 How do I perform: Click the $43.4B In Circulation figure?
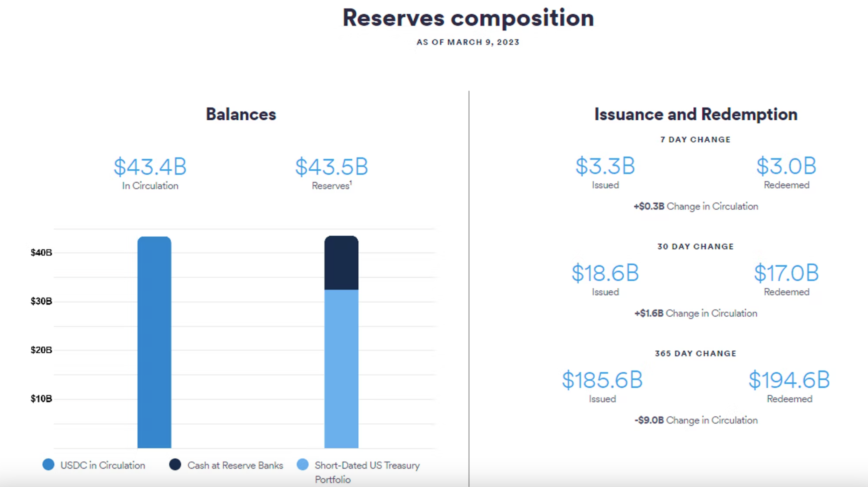click(x=150, y=167)
